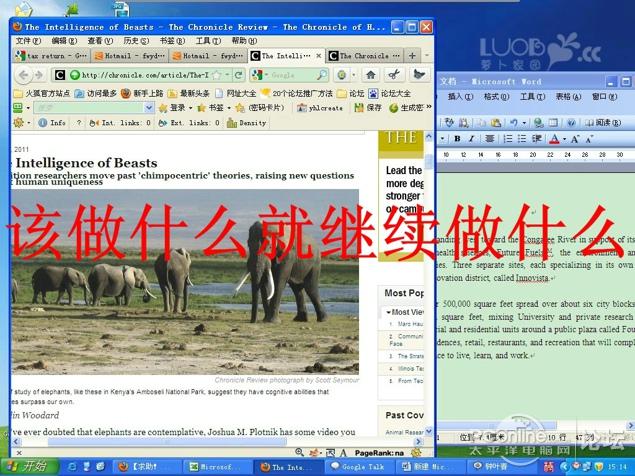Open Word font color picker
The height and width of the screenshot is (476, 635).
[564, 139]
